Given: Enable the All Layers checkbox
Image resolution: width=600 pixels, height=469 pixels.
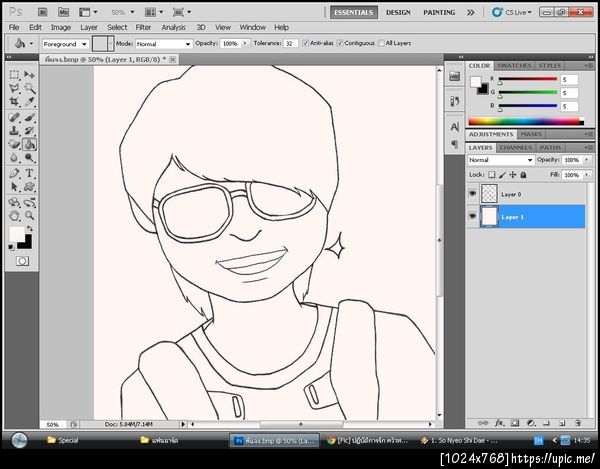Looking at the screenshot, I should pos(381,43).
